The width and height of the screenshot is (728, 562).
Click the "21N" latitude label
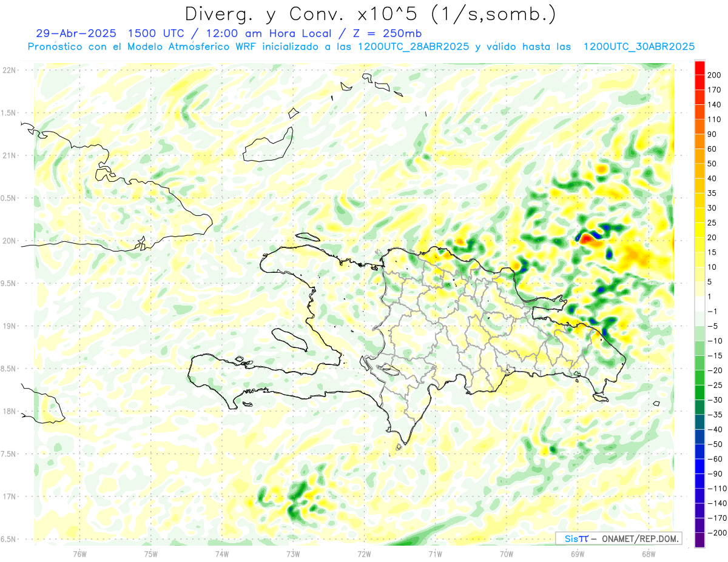click(8, 156)
